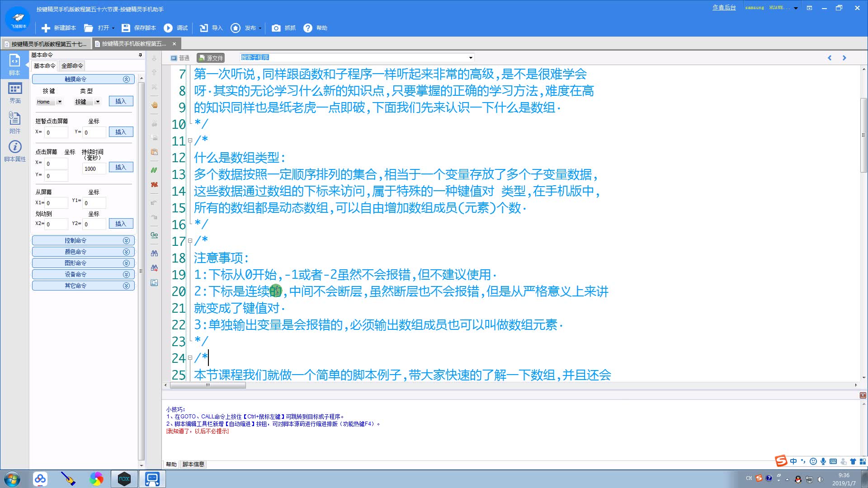Click 我知道了，以后不必提示 link

[x=197, y=431]
